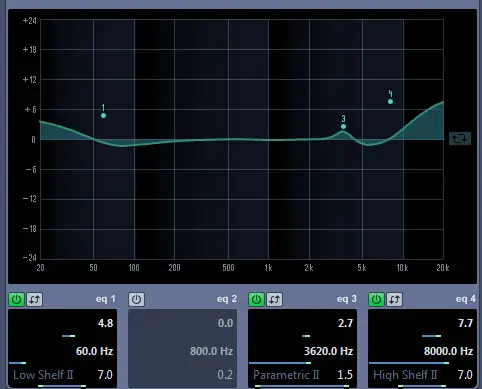The height and width of the screenshot is (389, 482).
Task: Click eq 4 invert icon
Action: coord(394,299)
